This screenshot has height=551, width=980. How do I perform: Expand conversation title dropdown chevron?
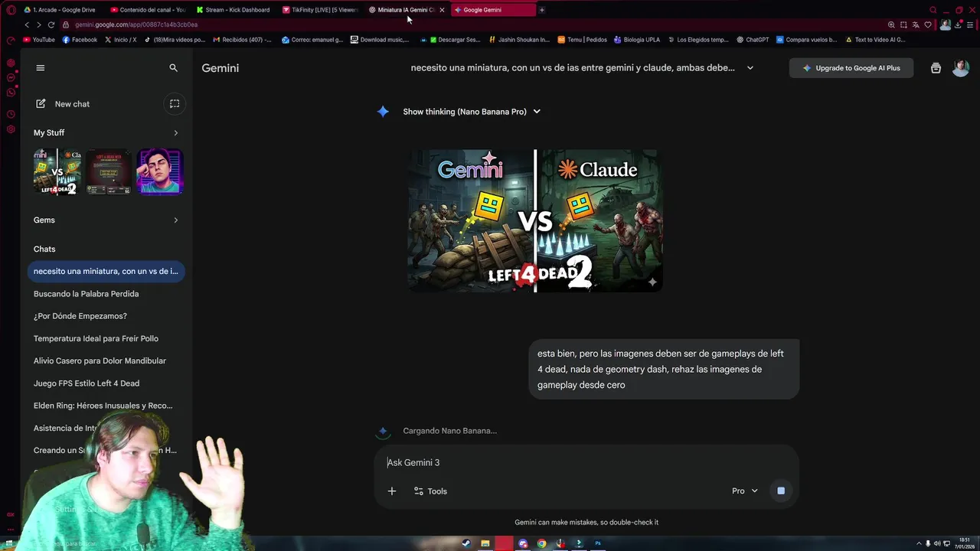click(750, 68)
